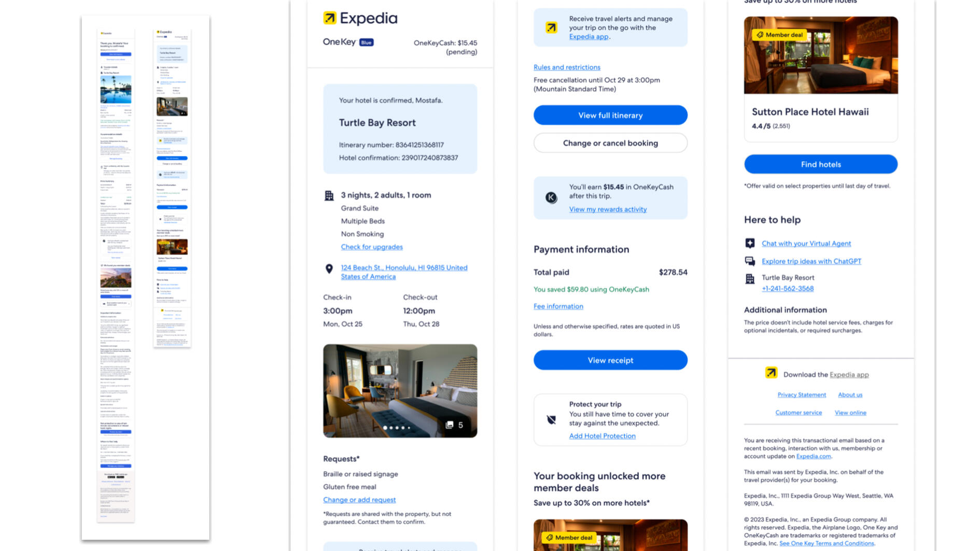Click the Expedia logo at top
The image size is (980, 551).
tap(360, 18)
